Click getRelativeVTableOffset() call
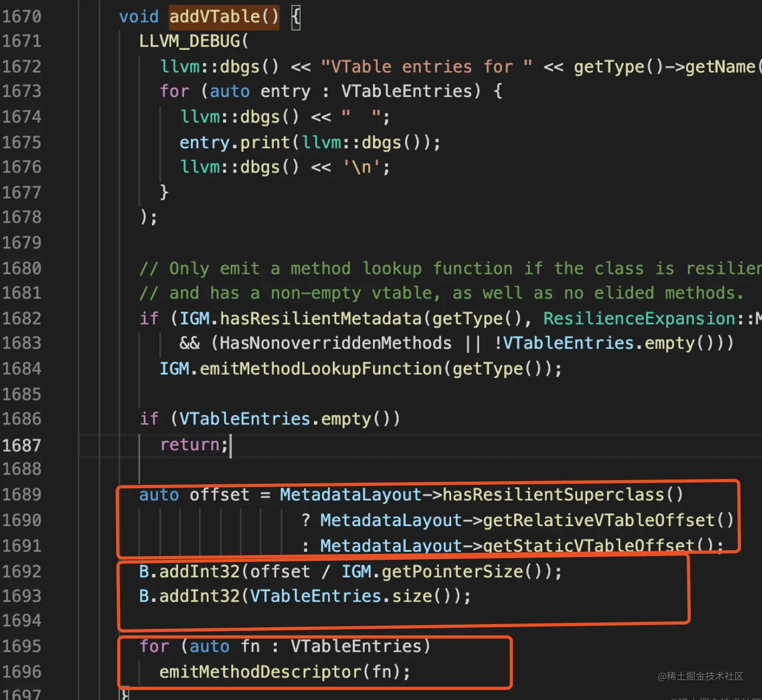762x700 pixels. pyautogui.click(x=608, y=520)
